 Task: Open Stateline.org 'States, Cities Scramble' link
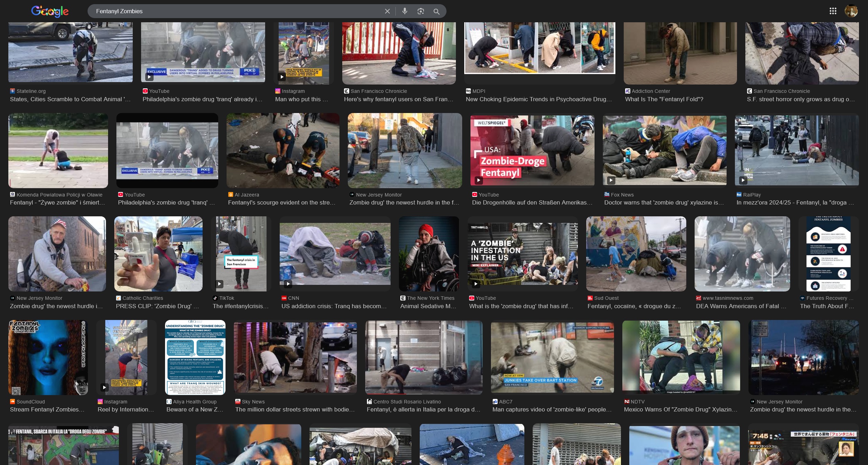[70, 99]
